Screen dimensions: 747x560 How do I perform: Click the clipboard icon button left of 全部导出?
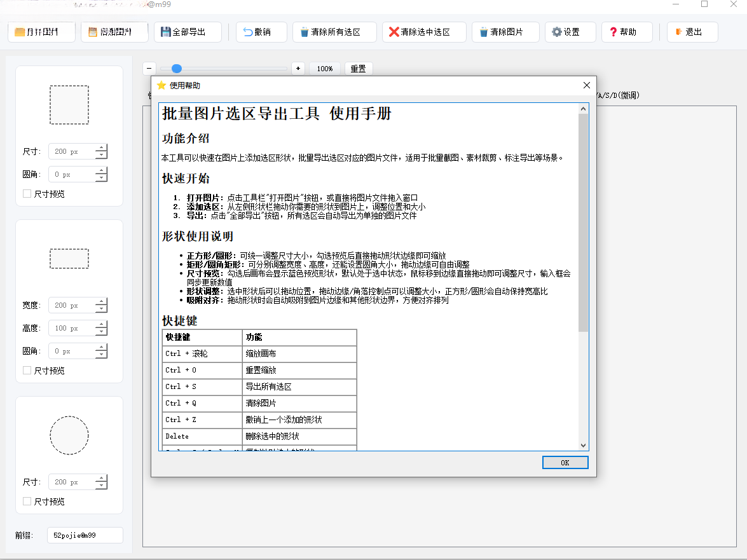coord(114,32)
